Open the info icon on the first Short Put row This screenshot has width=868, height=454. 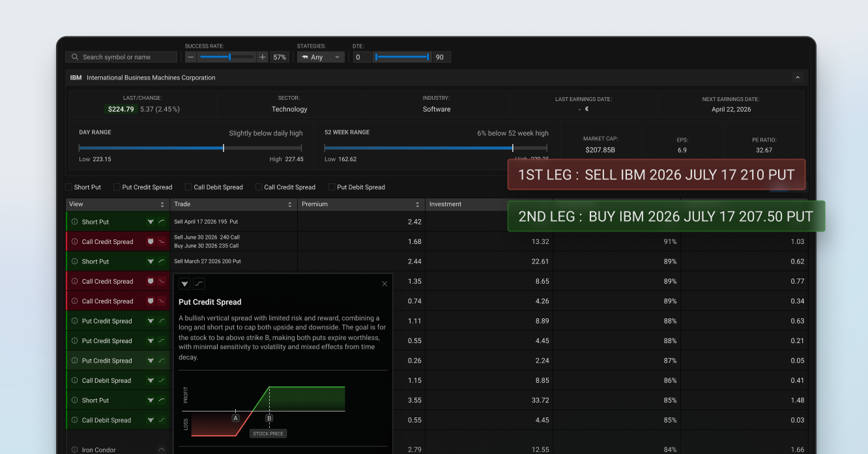[x=76, y=222]
